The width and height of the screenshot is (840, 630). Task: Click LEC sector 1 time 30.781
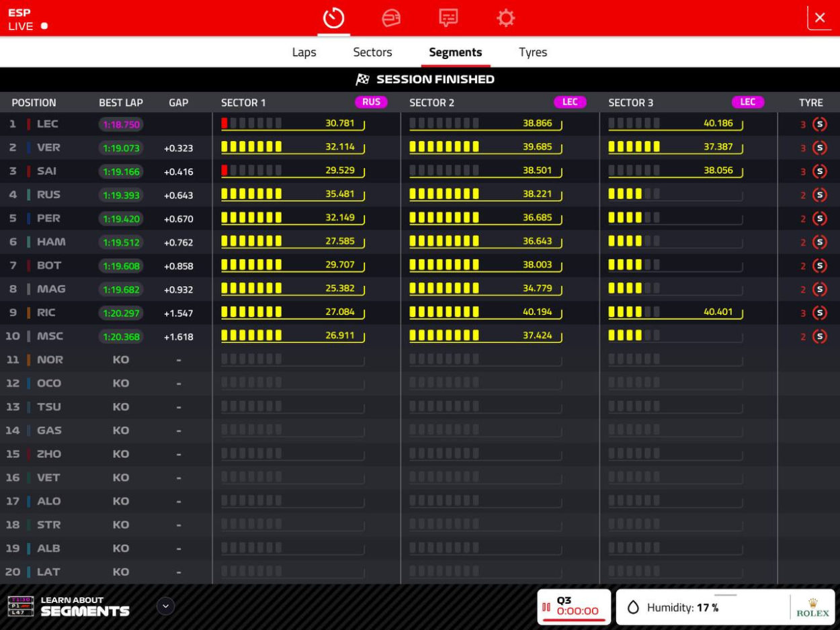pos(340,123)
